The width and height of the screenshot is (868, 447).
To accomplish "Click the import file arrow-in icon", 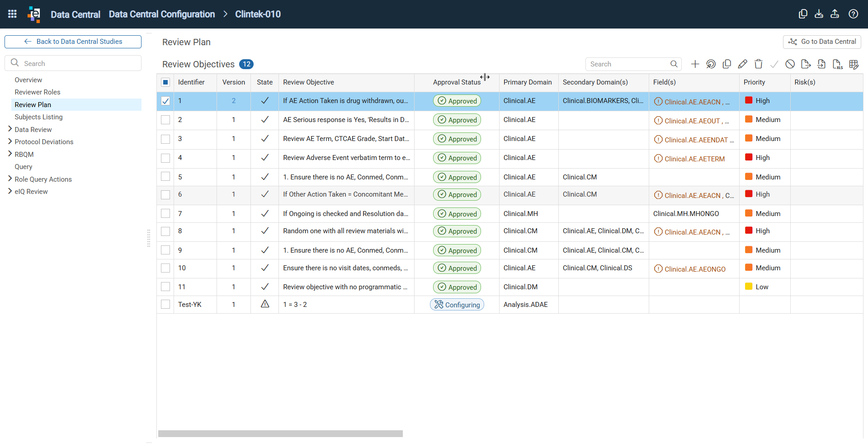I will coord(822,64).
